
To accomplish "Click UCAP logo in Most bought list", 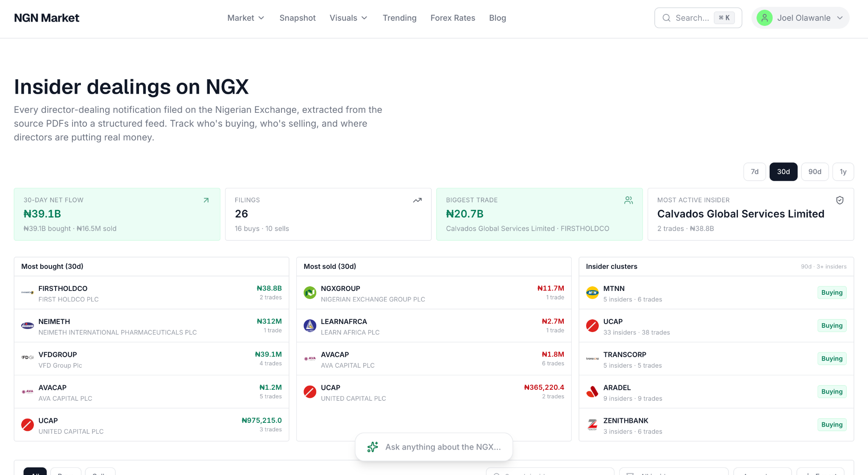I will pyautogui.click(x=28, y=425).
